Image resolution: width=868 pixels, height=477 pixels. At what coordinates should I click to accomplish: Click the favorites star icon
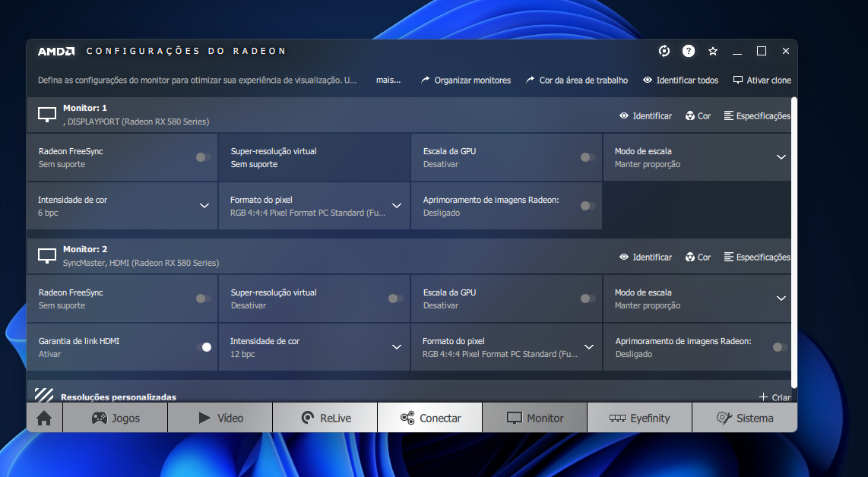713,51
